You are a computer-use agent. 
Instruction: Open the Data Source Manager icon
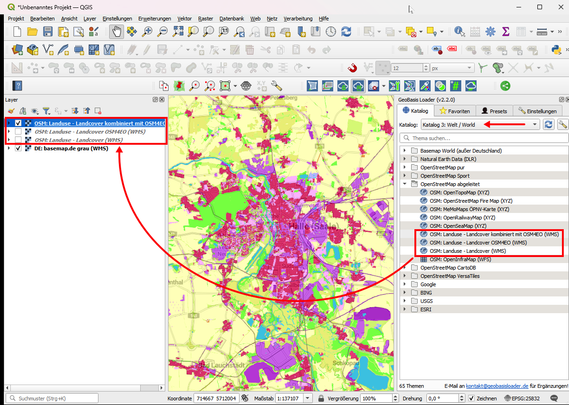coord(17,50)
